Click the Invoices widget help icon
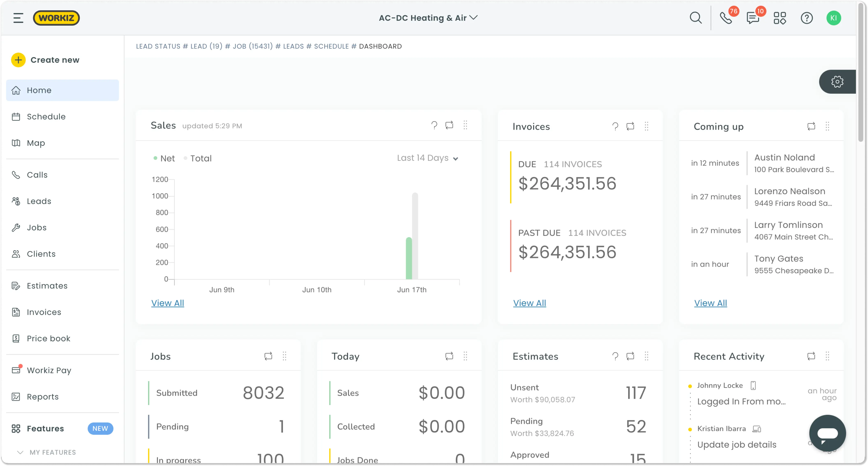This screenshot has width=868, height=466. point(615,126)
